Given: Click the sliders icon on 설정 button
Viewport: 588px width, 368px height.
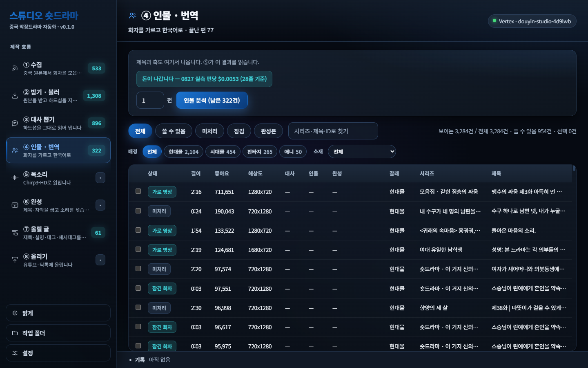Looking at the screenshot, I should click(15, 353).
